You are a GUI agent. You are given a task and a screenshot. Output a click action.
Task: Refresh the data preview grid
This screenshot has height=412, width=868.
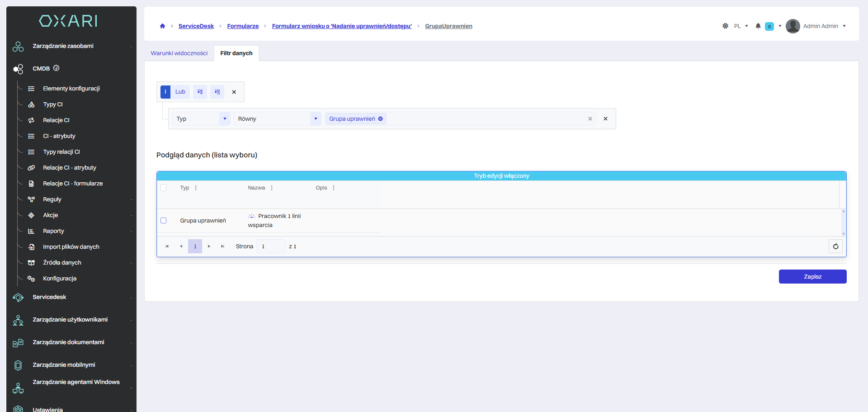click(835, 246)
